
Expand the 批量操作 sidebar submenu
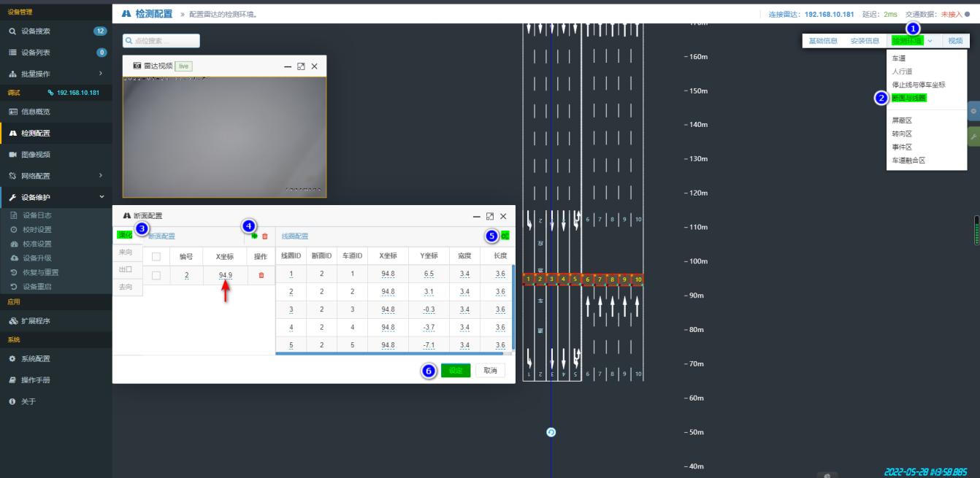point(101,74)
